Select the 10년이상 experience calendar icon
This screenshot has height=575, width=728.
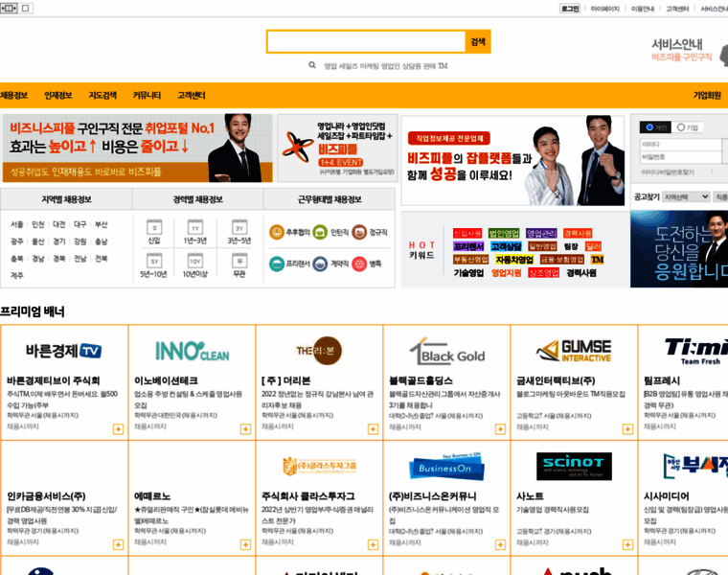coord(195,261)
